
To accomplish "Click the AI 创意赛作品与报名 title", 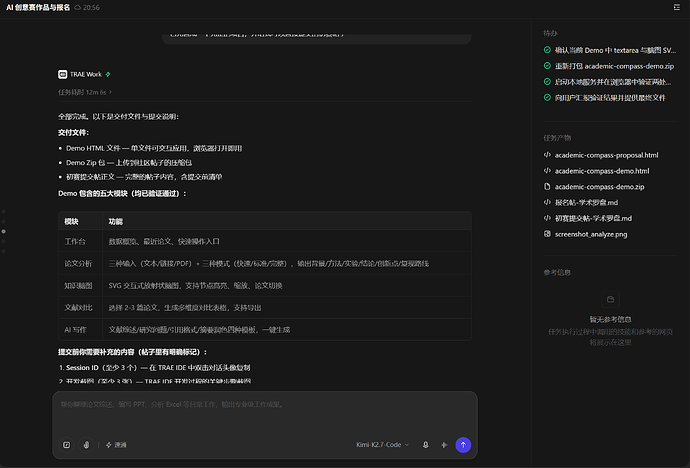I will click(38, 7).
